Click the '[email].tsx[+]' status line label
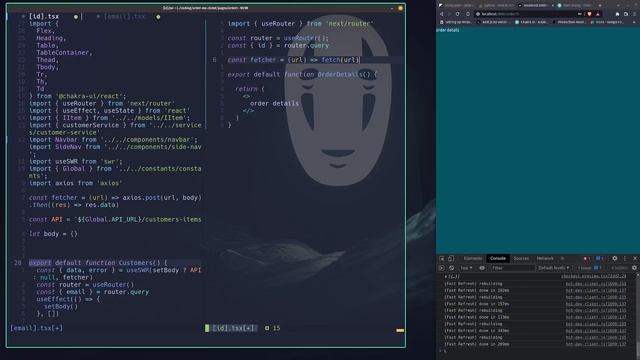 (x=37, y=328)
